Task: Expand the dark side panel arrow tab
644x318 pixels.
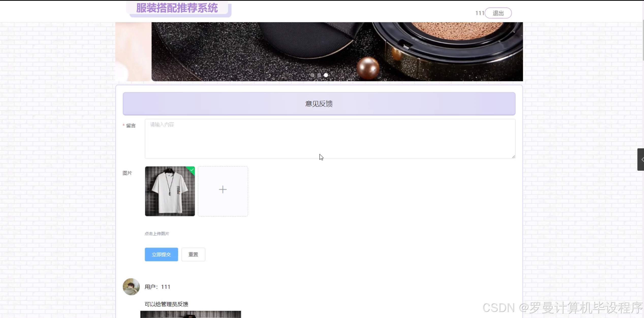Action: (641, 160)
